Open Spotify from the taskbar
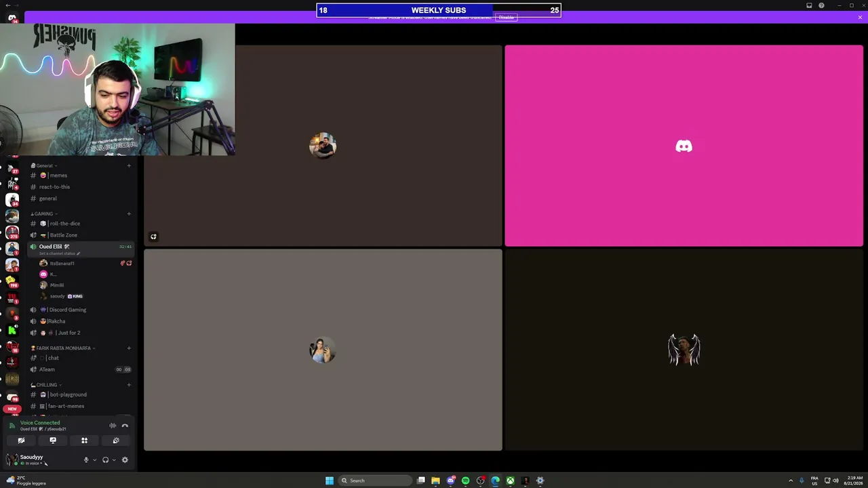This screenshot has height=488, width=868. tap(465, 481)
